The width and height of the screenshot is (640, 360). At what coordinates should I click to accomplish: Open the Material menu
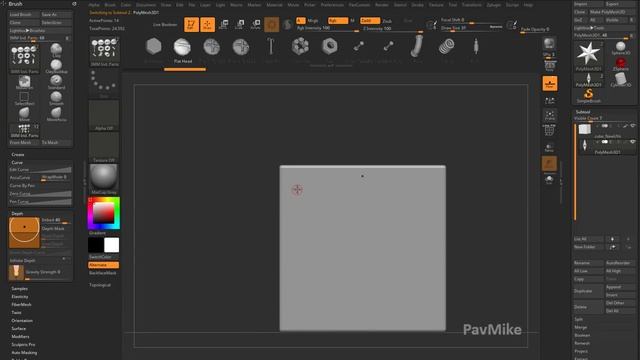tap(274, 5)
